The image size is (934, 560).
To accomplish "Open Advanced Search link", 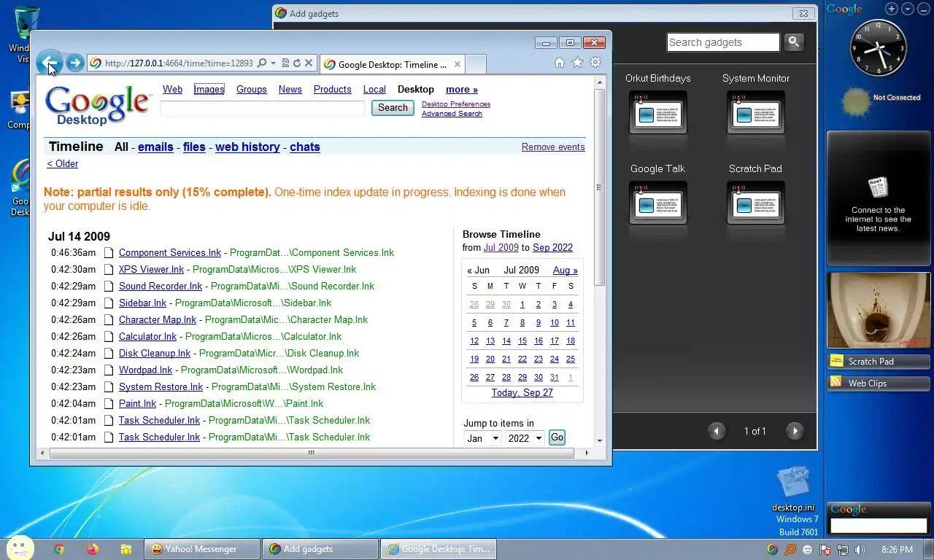I will (452, 114).
